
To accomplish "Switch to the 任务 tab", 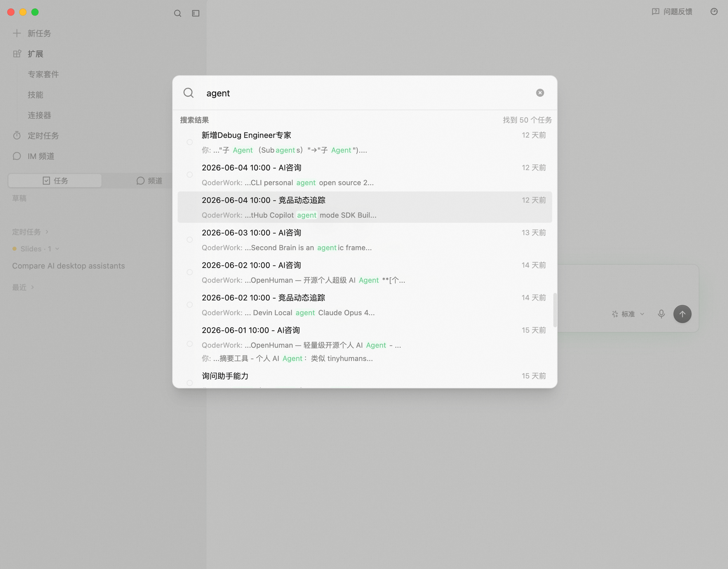I will (55, 181).
